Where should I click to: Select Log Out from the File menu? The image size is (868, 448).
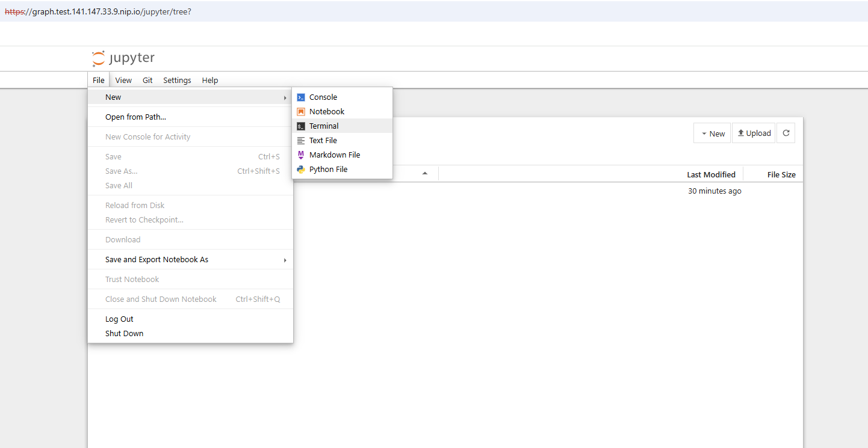point(119,319)
